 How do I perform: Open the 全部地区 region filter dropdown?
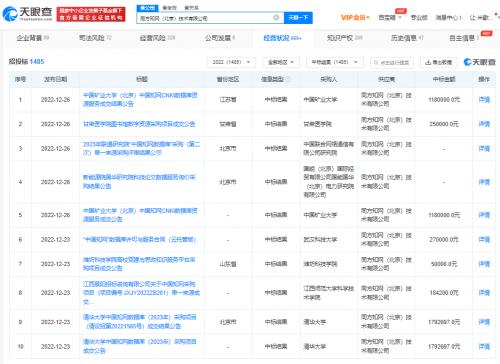(281, 62)
